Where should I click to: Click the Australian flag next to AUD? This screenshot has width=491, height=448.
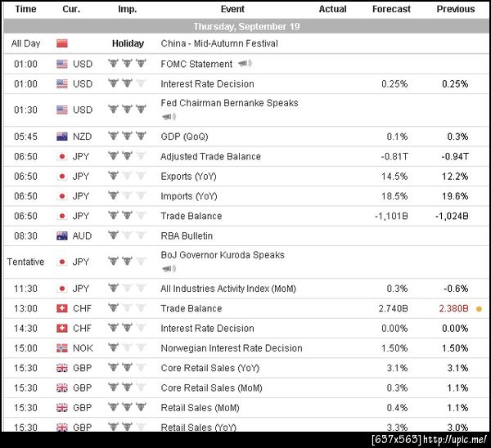coord(62,235)
